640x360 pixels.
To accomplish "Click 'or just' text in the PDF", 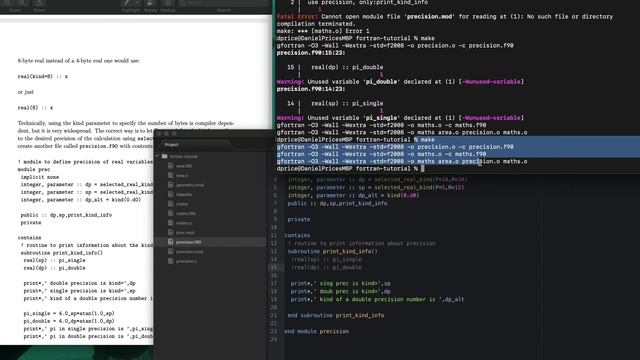I will 25,92.
